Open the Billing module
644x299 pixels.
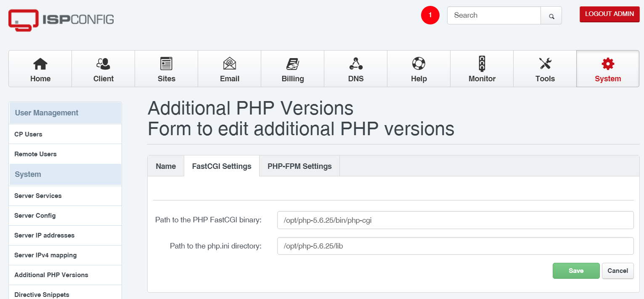[x=293, y=69]
